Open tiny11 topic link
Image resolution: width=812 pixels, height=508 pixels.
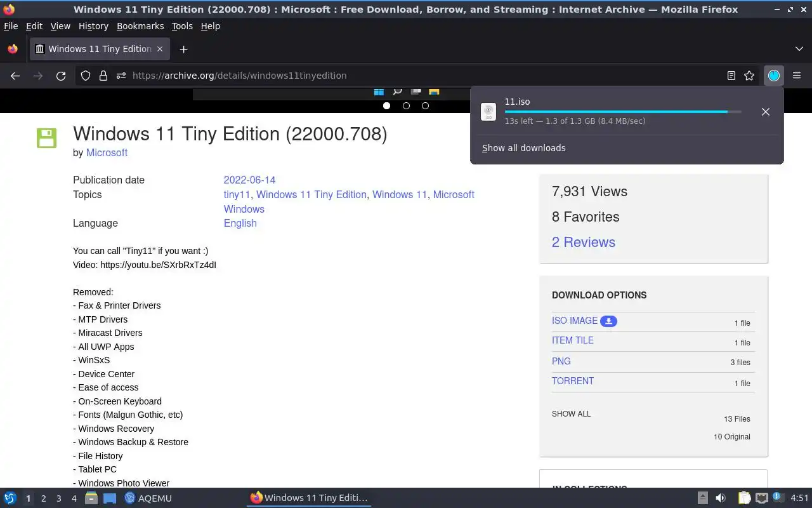237,194
